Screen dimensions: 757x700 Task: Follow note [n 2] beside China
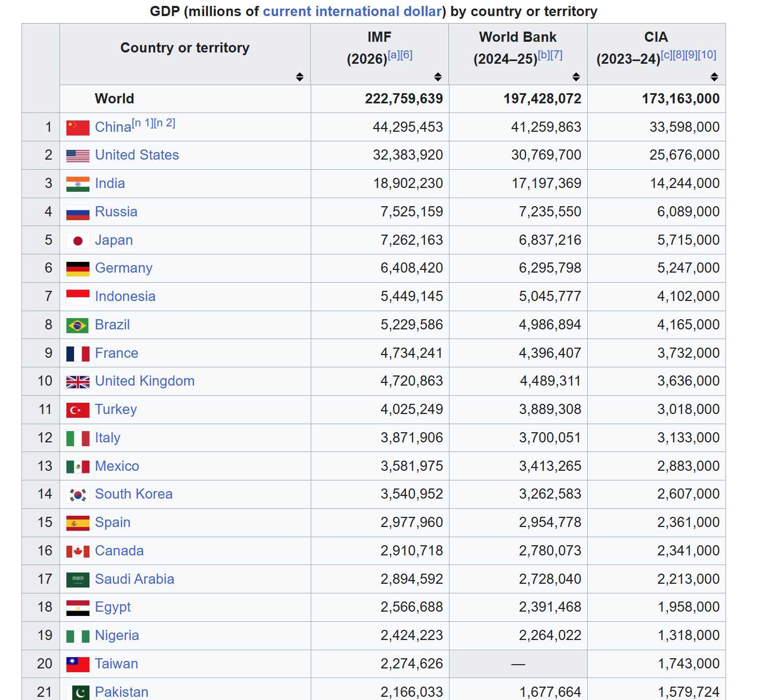pos(164,123)
